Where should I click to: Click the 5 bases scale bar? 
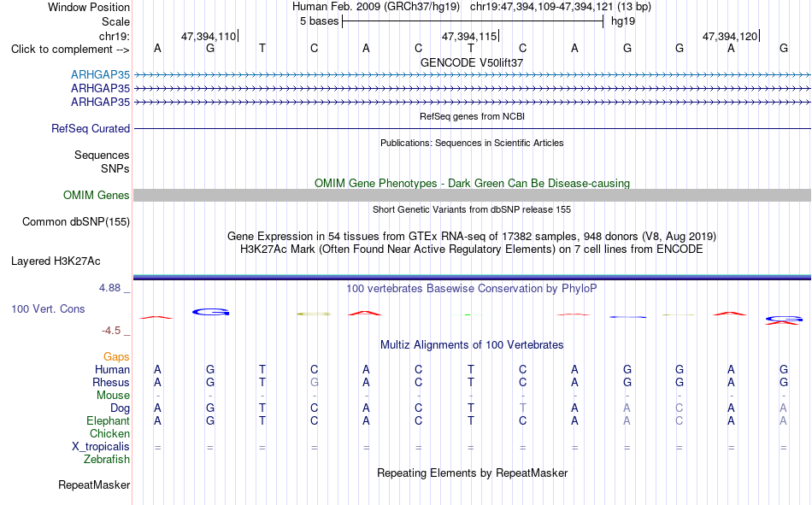click(x=473, y=21)
